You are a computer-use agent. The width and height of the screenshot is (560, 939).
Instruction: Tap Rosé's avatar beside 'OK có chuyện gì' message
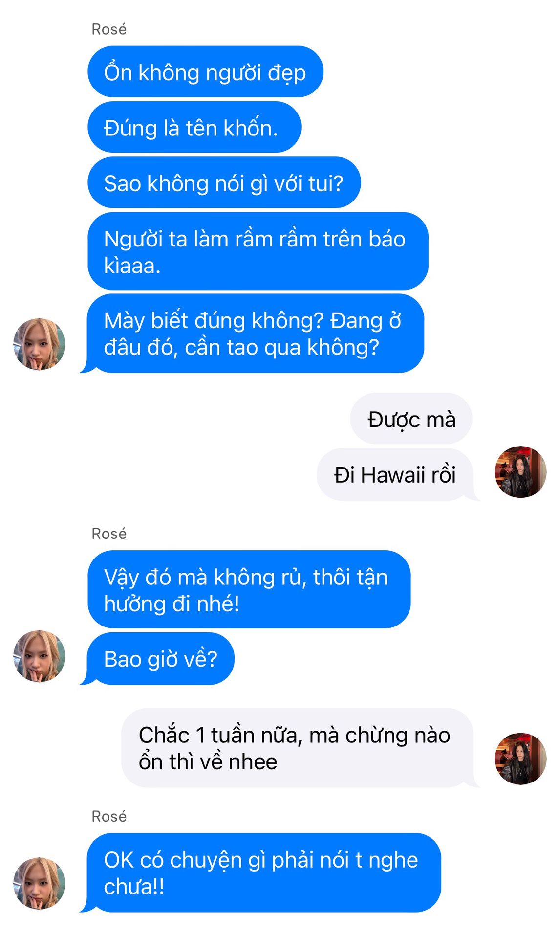39,883
